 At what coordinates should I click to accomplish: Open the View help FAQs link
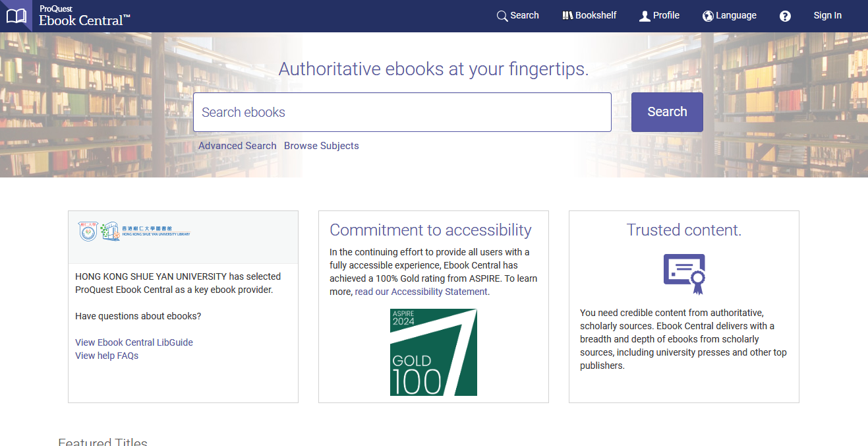107,356
